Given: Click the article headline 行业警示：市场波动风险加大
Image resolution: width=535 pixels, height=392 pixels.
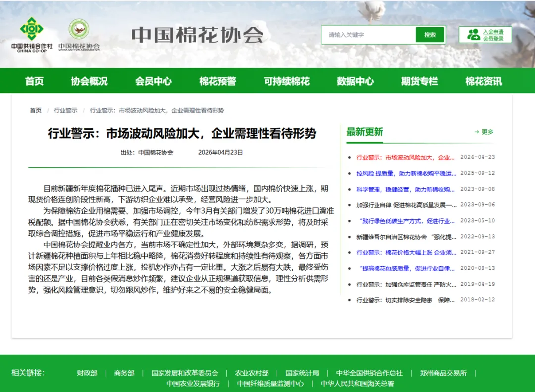Looking at the screenshot, I should 182,133.
